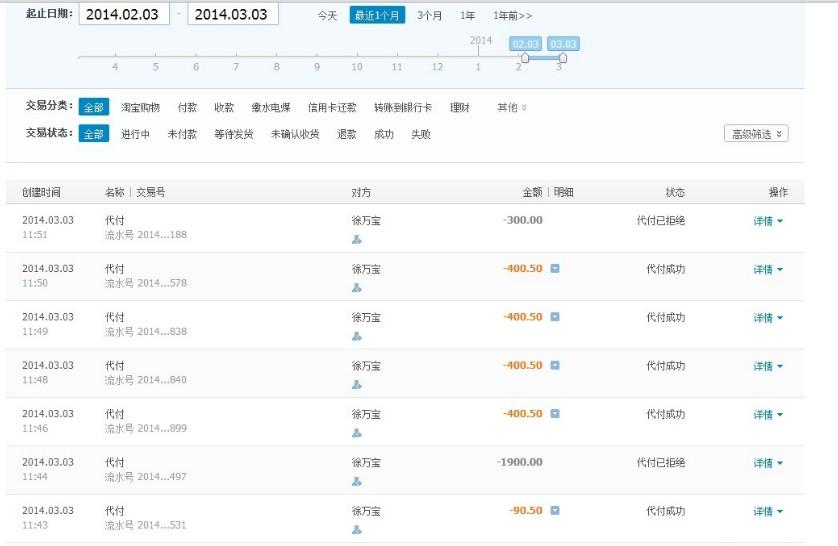Select the 全部 transaction category filter

[93, 107]
